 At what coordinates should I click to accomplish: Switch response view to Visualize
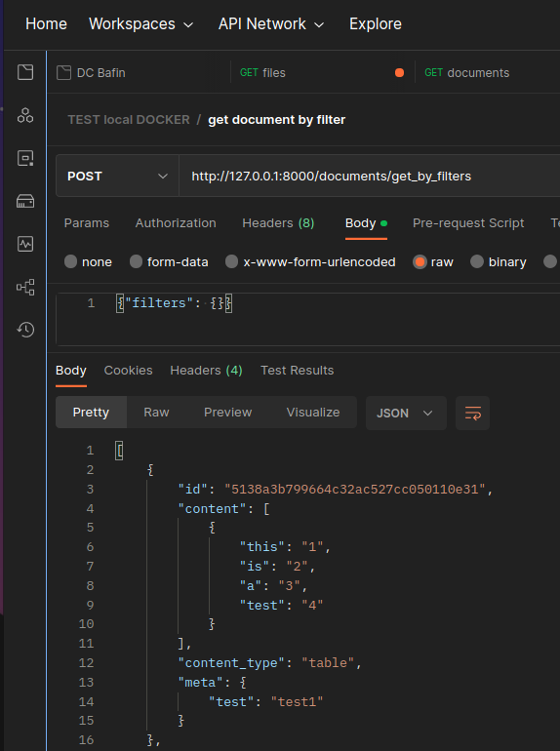[x=313, y=413]
